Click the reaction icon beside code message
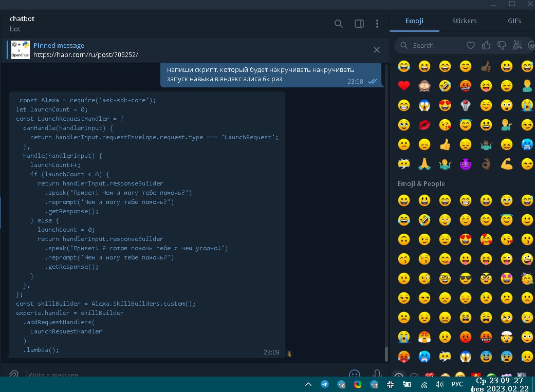The image size is (535, 392). click(x=289, y=354)
